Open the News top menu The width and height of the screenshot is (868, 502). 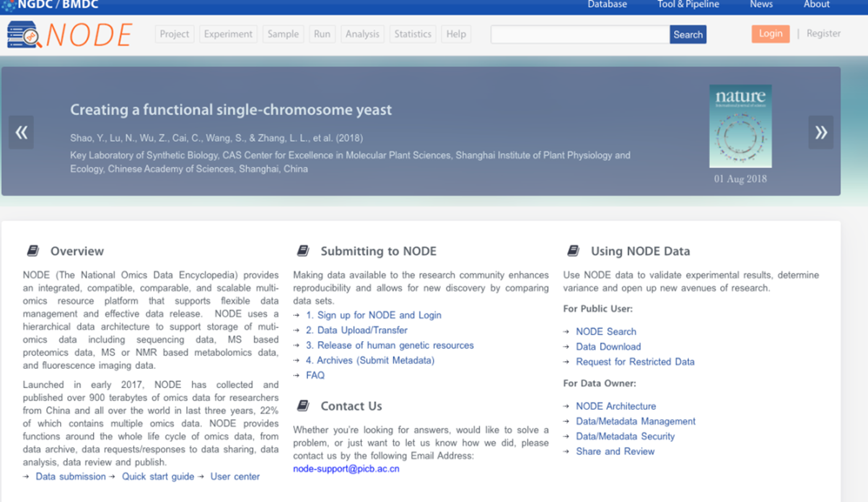(x=761, y=4)
